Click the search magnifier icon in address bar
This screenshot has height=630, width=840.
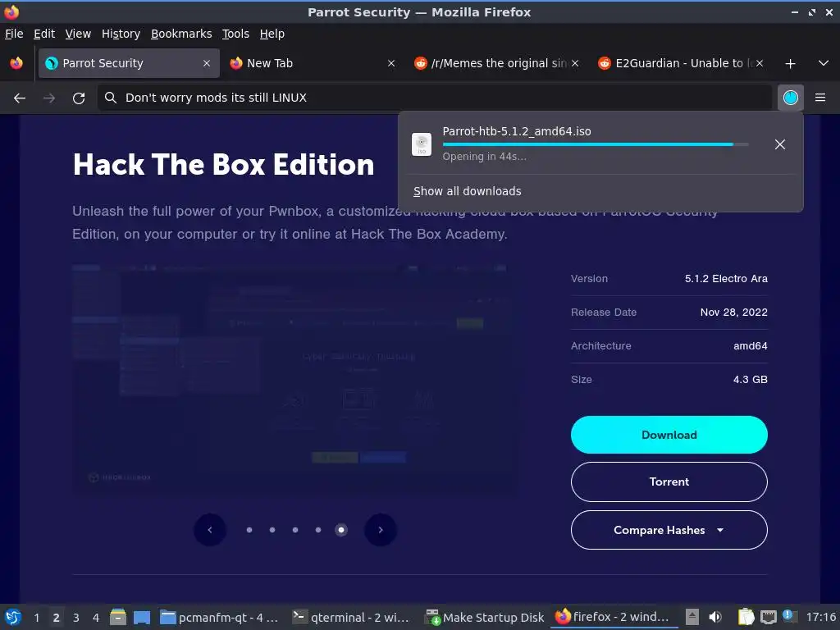tap(111, 98)
